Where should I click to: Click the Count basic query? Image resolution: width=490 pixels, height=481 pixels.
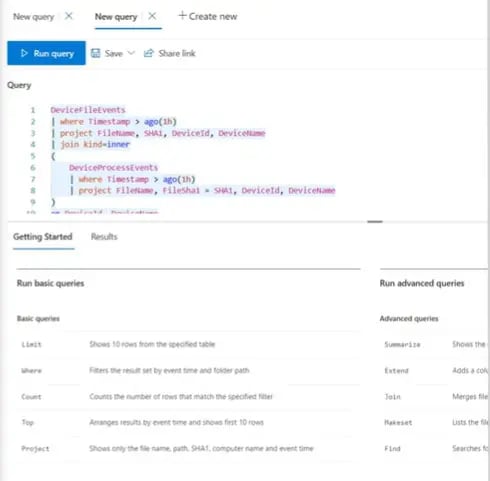31,397
